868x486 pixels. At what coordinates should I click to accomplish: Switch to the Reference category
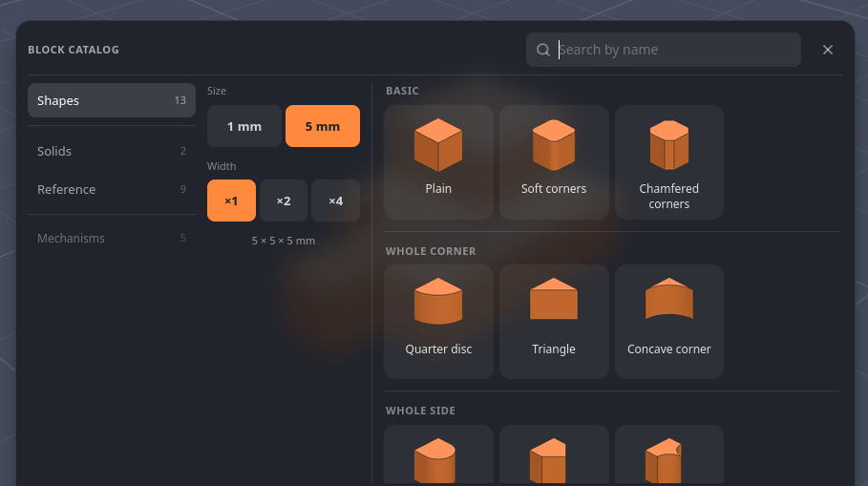pos(112,189)
